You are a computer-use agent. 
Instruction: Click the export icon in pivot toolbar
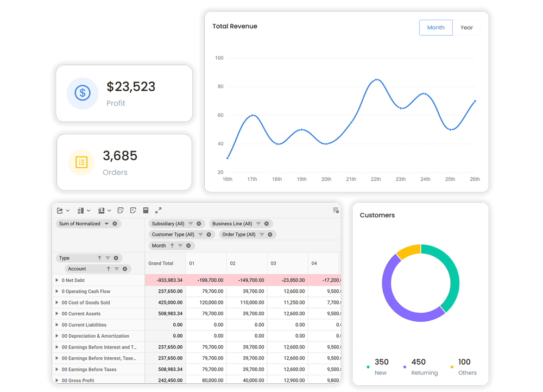tap(60, 211)
